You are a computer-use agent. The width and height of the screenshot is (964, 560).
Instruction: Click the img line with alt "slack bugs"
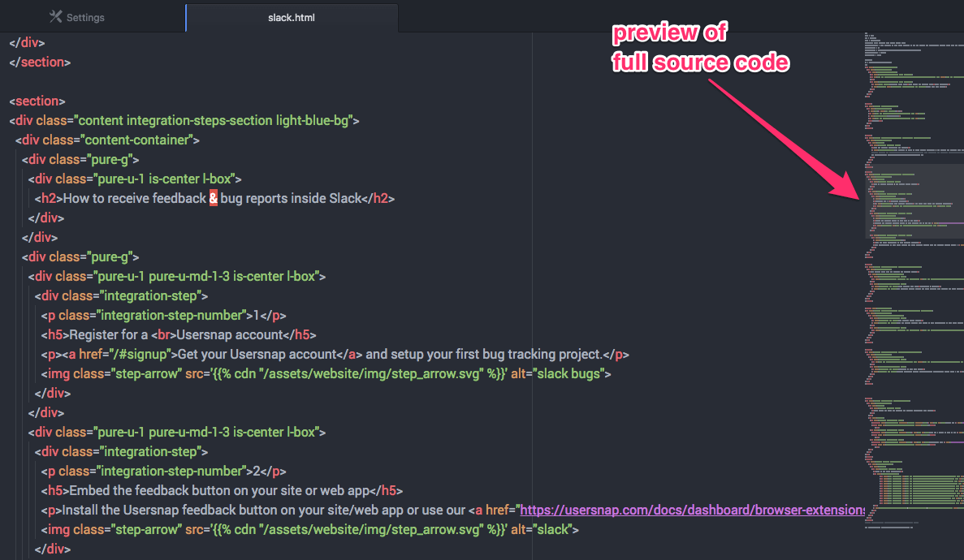(326, 374)
